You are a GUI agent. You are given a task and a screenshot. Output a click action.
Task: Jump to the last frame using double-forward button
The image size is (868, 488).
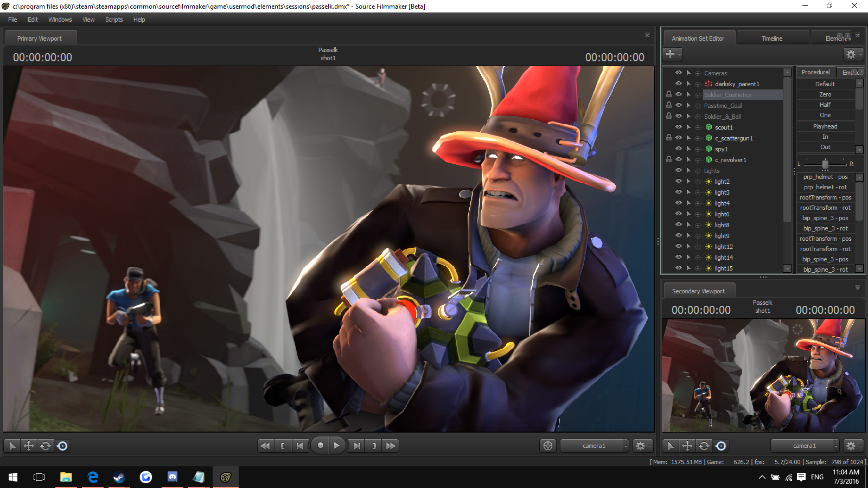coord(391,446)
